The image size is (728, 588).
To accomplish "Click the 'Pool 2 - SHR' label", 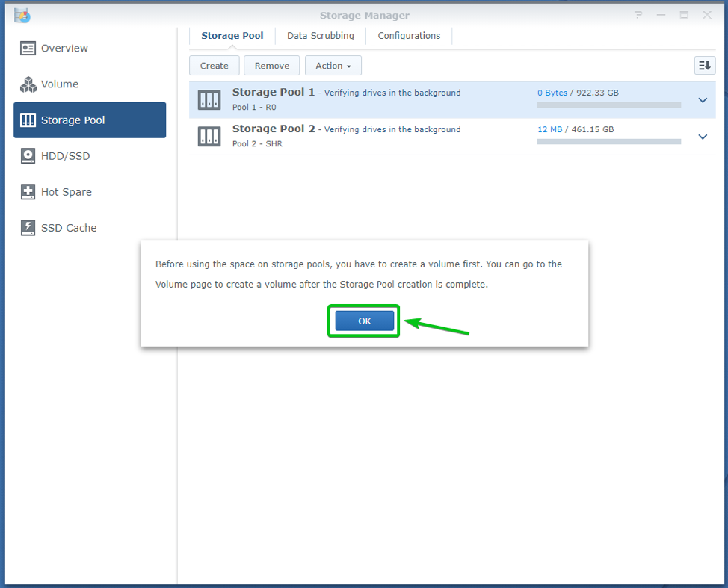I will [x=257, y=144].
